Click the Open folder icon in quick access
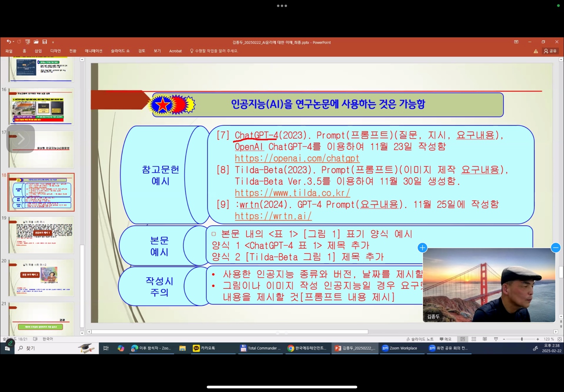This screenshot has width=564, height=392. [36, 42]
